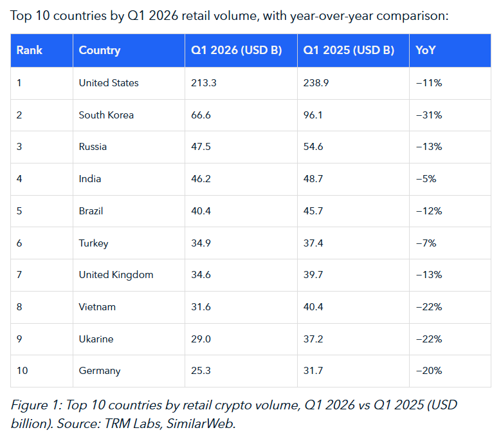The width and height of the screenshot is (501, 448).
Task: Select the Q1 2025 (USD B) header
Action: coord(349,50)
